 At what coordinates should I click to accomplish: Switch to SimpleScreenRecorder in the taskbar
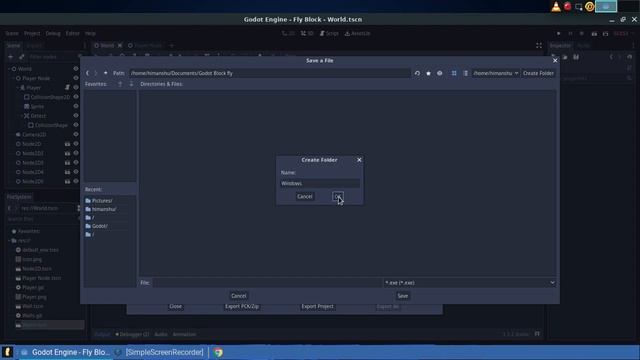(x=160, y=352)
